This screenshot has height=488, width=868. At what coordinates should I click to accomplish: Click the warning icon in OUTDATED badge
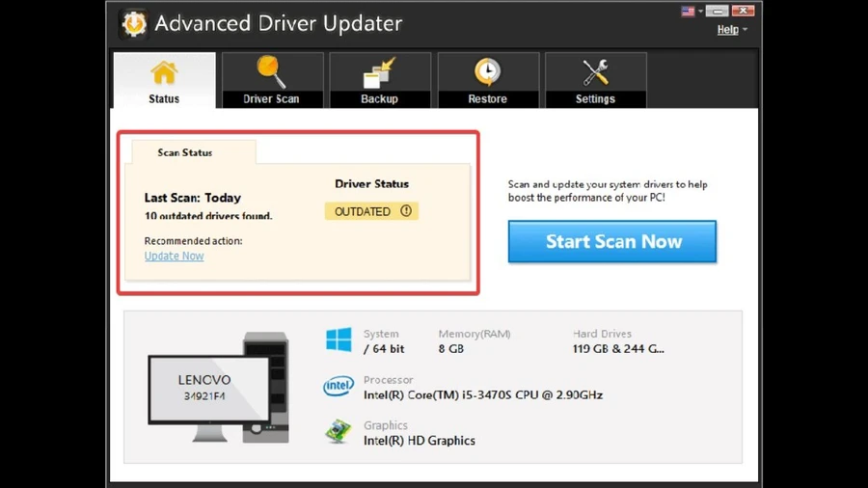click(406, 211)
